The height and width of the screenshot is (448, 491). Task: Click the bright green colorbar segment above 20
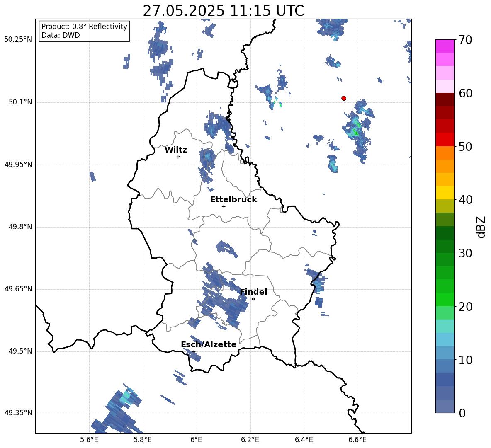(x=445, y=300)
